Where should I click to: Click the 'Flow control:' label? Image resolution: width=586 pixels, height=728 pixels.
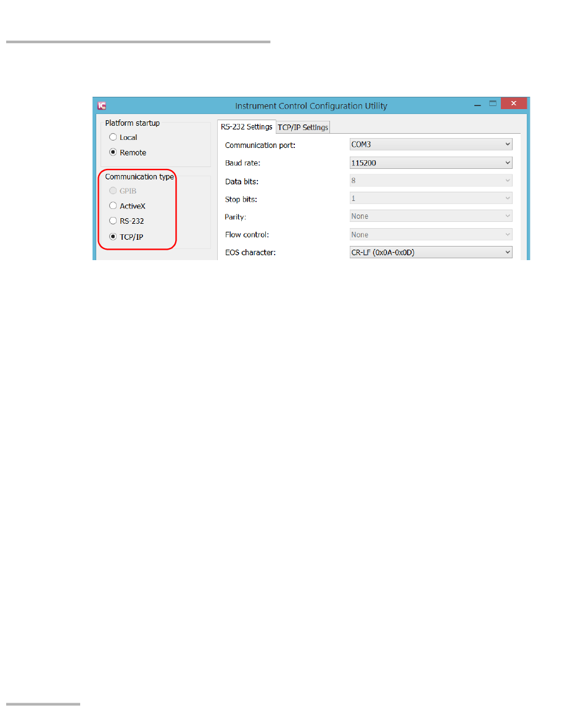247,234
